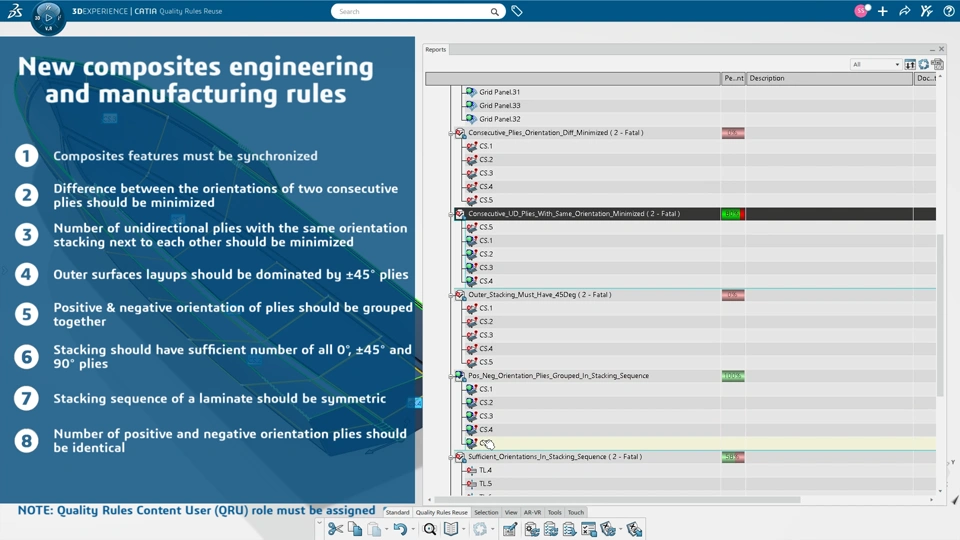Click the Reports panel horizontal scrollbar
The image size is (960, 540).
(x=618, y=500)
